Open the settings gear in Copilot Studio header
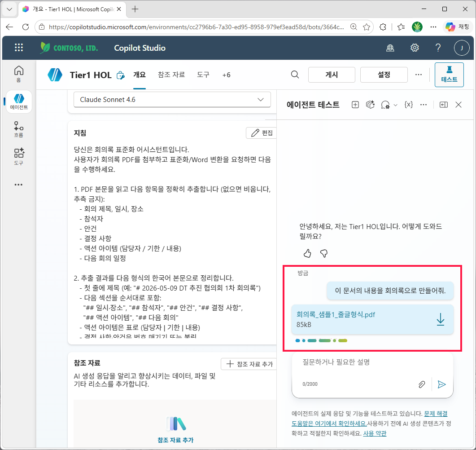Viewport: 476px width, 450px height. (415, 48)
